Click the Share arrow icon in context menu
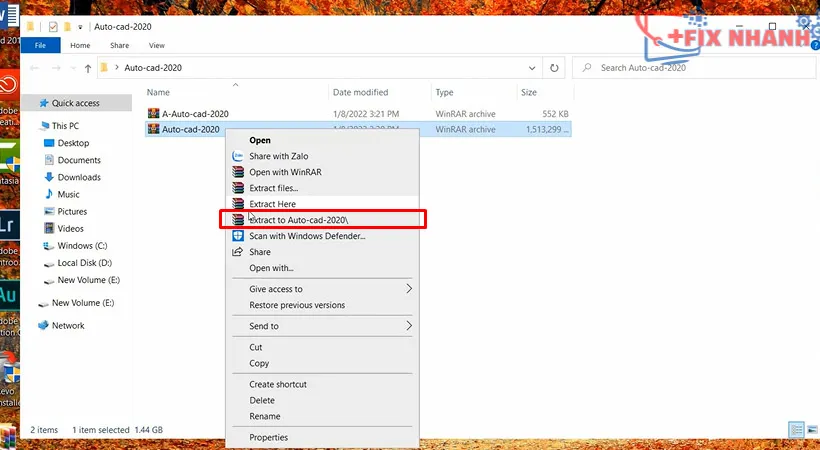820x450 pixels. (x=238, y=252)
